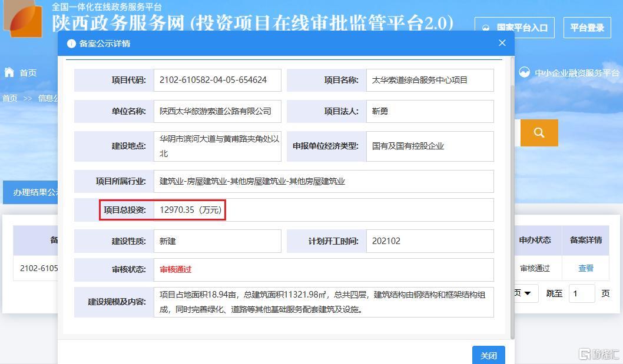
Task: Click company name 陕西太华旅游索道公路有限公司
Action: point(216,111)
